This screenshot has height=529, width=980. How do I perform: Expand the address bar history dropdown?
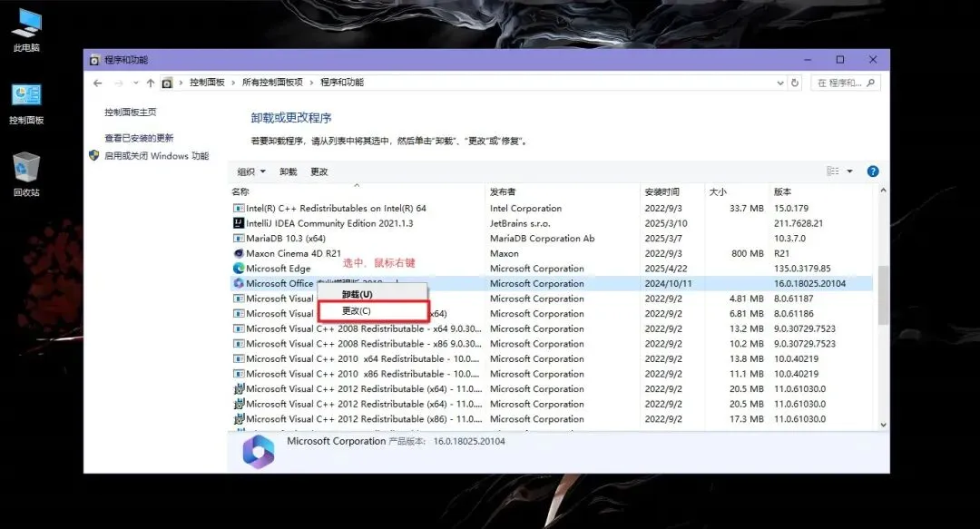click(x=780, y=83)
